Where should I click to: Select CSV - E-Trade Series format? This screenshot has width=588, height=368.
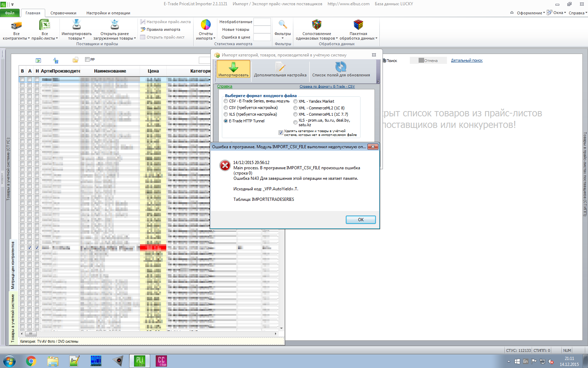coord(226,101)
